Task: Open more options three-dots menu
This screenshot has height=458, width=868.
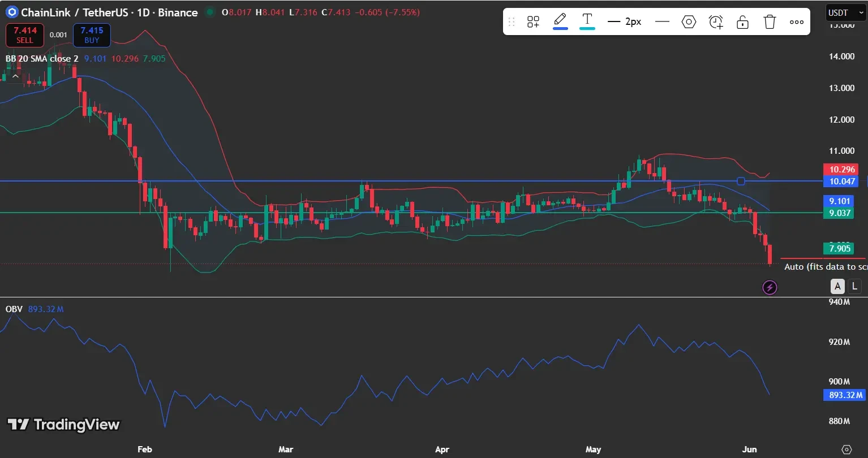Action: (x=797, y=22)
